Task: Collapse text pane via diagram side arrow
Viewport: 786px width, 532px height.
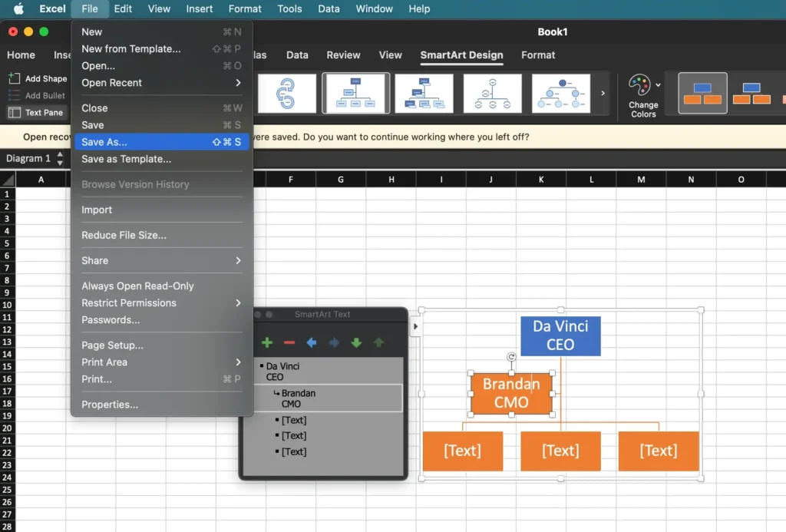Action: pyautogui.click(x=415, y=326)
